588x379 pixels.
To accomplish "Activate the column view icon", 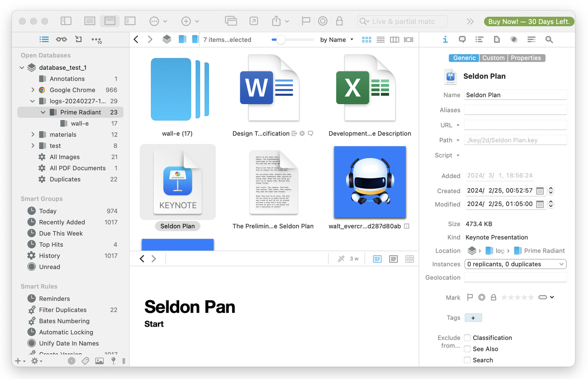I will (395, 39).
